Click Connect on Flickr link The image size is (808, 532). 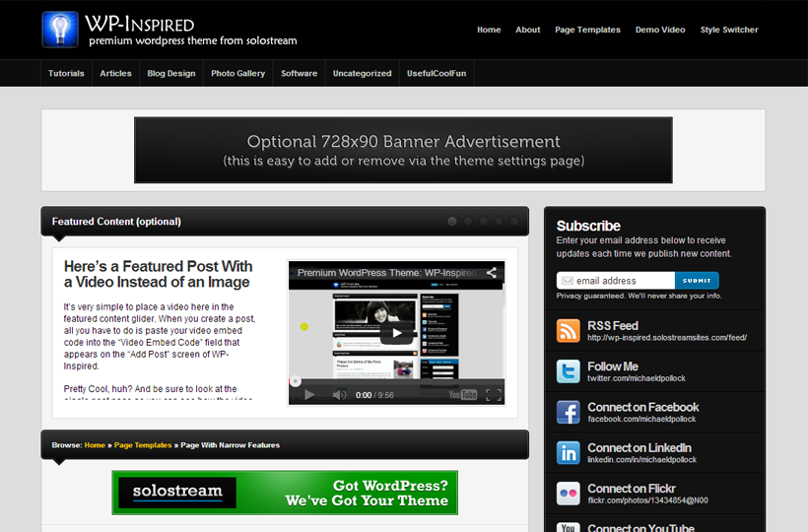point(632,489)
